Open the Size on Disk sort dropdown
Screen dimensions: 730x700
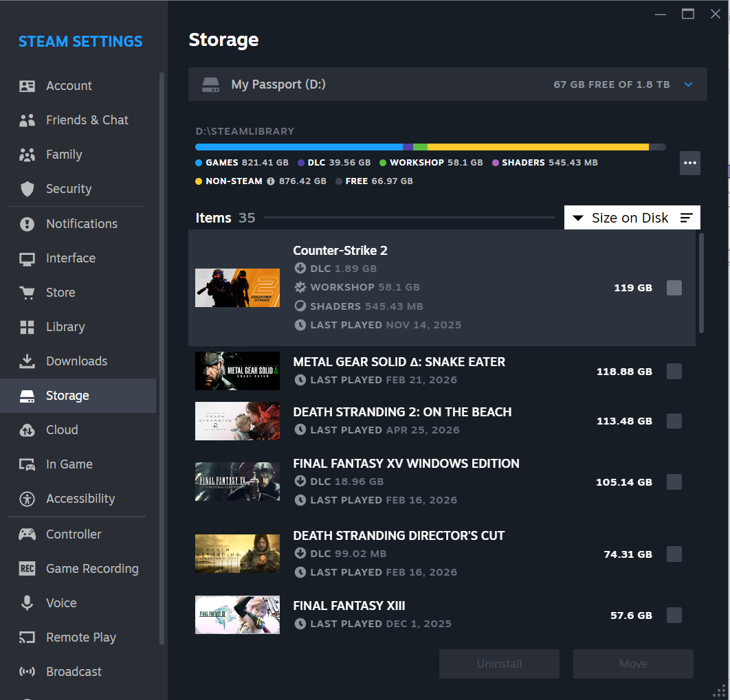pos(632,217)
